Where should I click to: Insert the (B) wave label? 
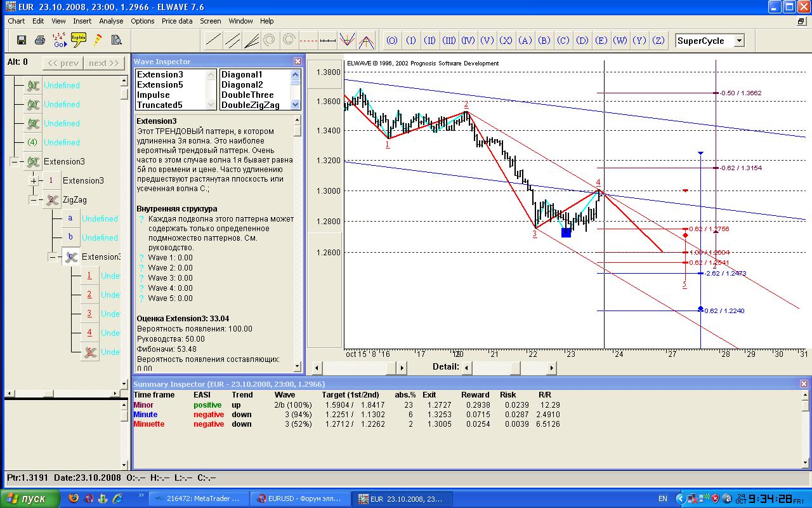[x=544, y=41]
